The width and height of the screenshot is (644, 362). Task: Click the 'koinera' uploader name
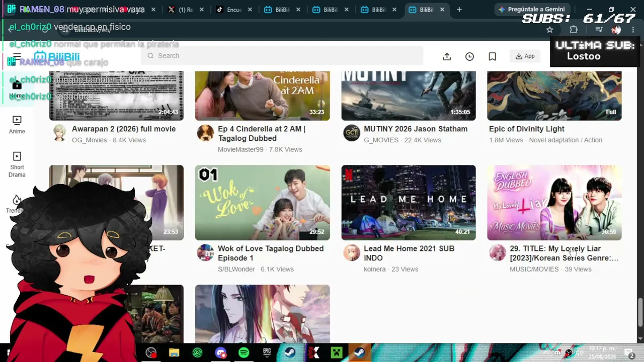tap(375, 269)
